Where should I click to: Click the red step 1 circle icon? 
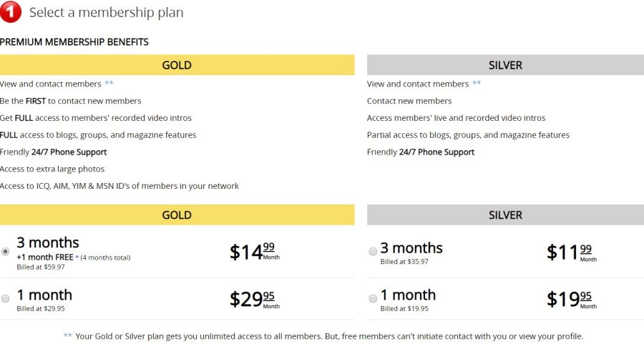(x=10, y=11)
